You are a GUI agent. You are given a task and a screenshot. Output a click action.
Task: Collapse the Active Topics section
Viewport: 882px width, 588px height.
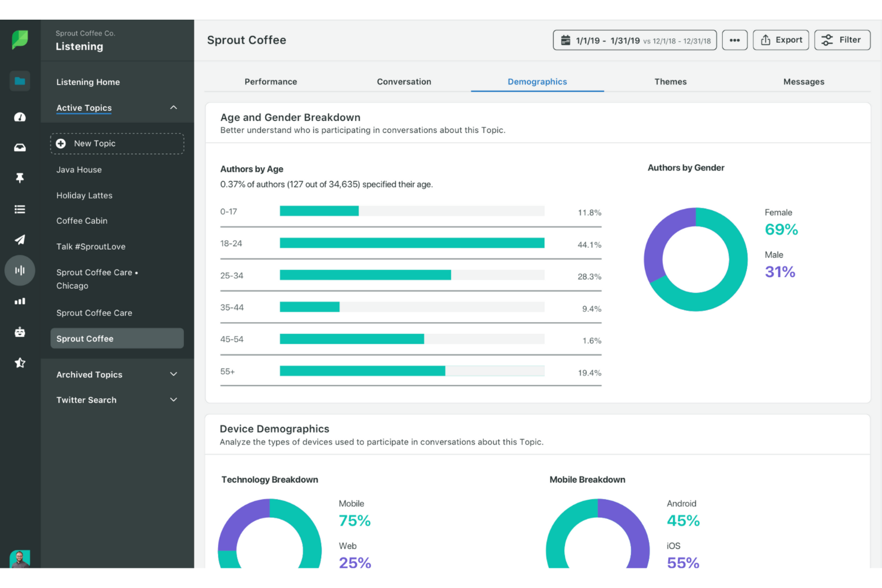coord(173,107)
